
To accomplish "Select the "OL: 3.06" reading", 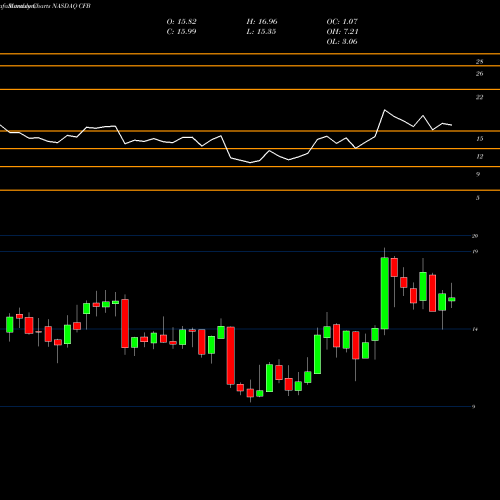I will pos(342,42).
